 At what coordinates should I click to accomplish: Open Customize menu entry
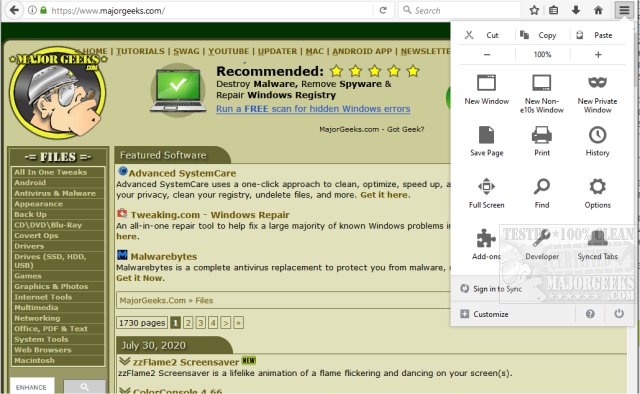pyautogui.click(x=485, y=314)
